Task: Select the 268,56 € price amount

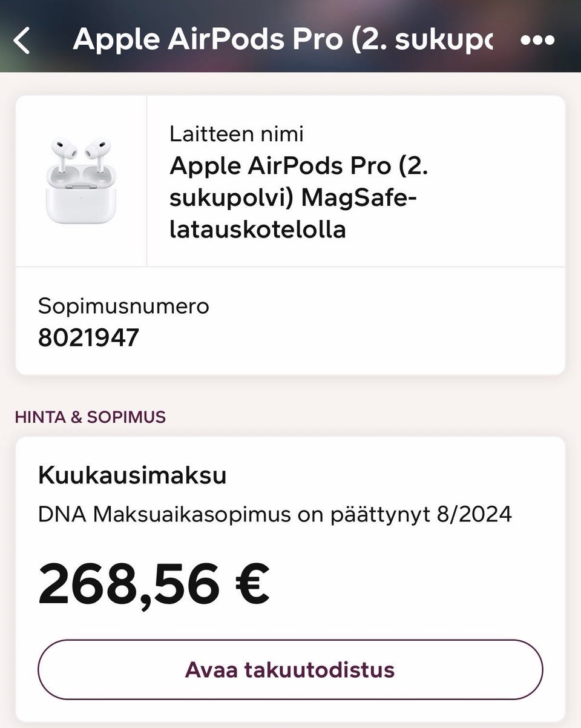Action: click(x=154, y=584)
